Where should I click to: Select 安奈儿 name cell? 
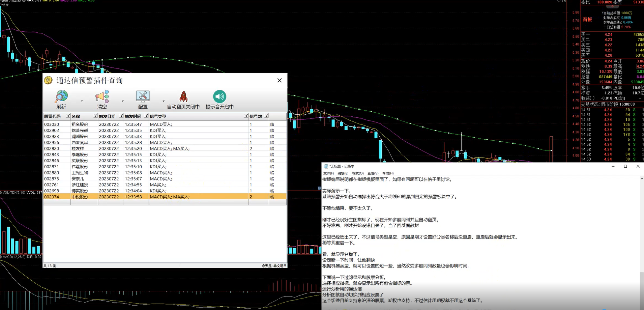point(78,179)
